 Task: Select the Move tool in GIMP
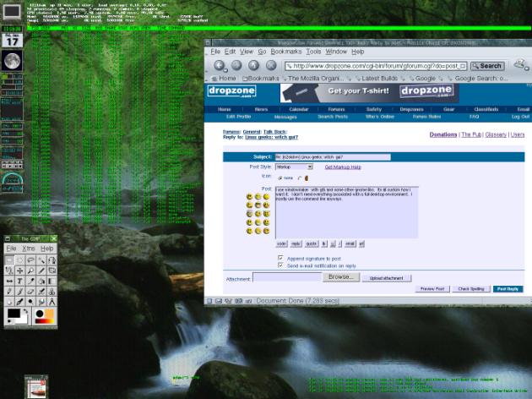[19, 271]
